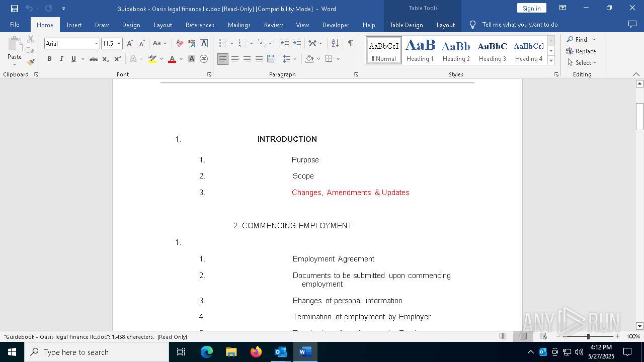Open the font name dropdown

[x=96, y=44]
